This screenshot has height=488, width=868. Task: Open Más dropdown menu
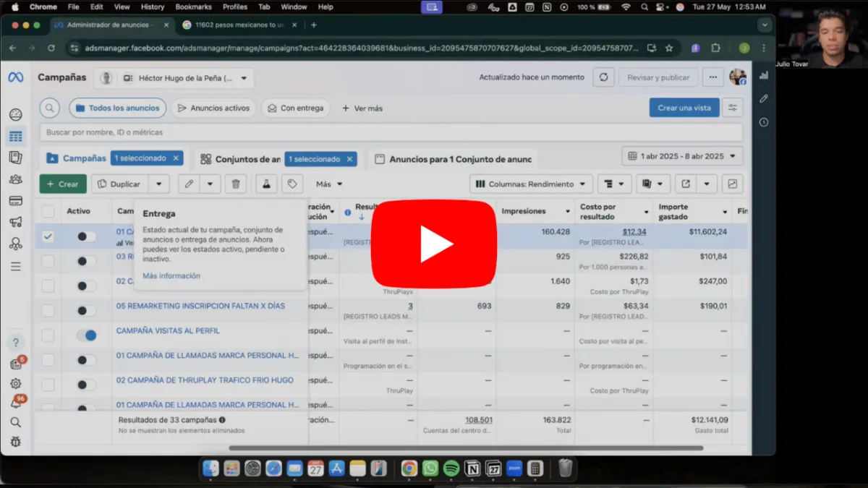pos(329,184)
